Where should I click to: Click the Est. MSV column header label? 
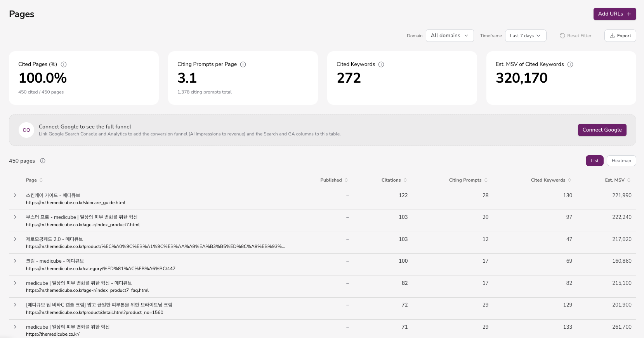click(615, 180)
